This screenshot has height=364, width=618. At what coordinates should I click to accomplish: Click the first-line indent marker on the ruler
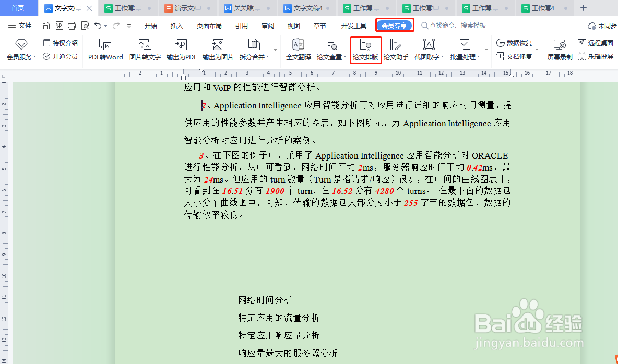[x=202, y=71]
